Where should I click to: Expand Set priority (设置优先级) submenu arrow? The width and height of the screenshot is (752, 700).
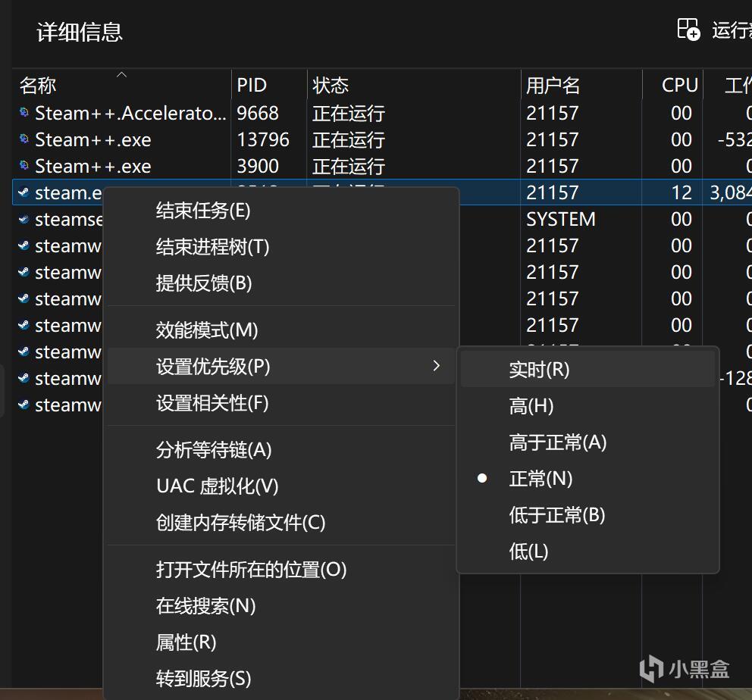[436, 366]
